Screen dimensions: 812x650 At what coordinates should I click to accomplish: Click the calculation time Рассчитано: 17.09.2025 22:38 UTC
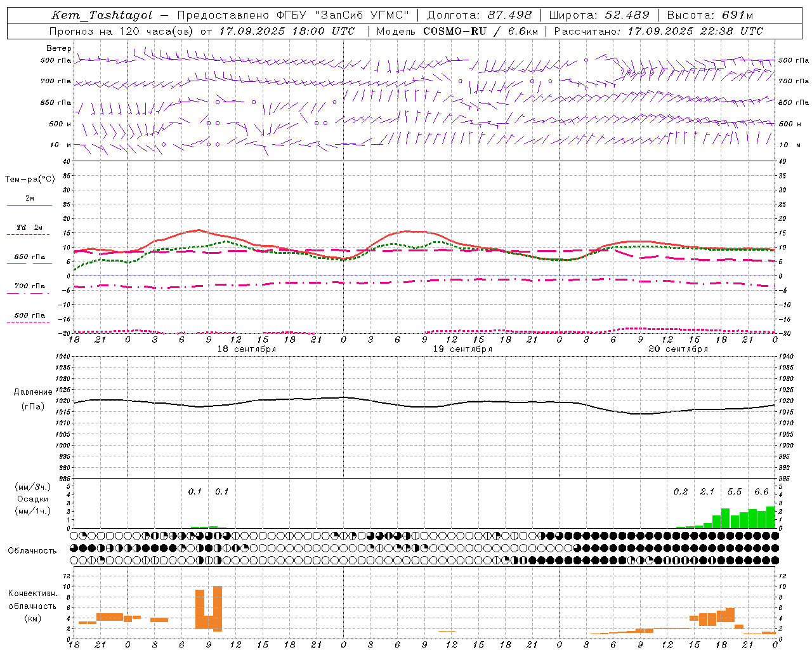[x=658, y=31]
